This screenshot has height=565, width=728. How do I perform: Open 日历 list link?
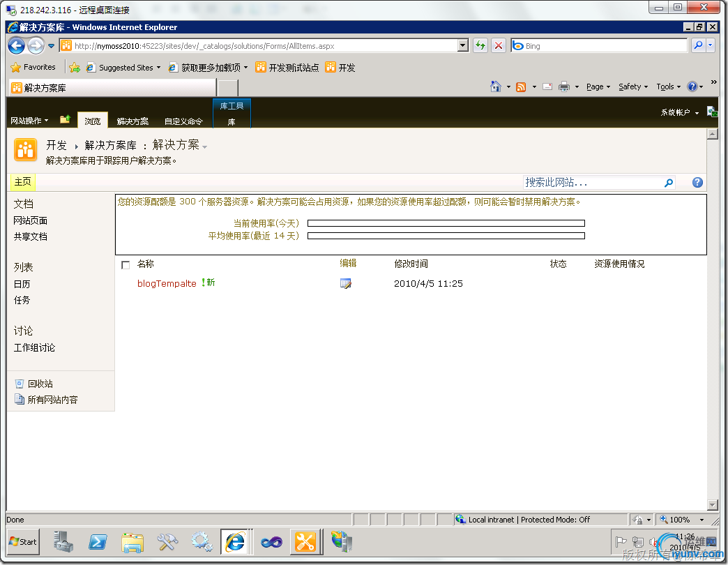(22, 284)
